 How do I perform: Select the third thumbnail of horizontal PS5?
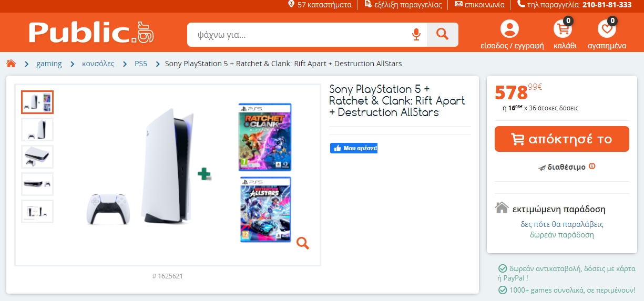coord(37,157)
